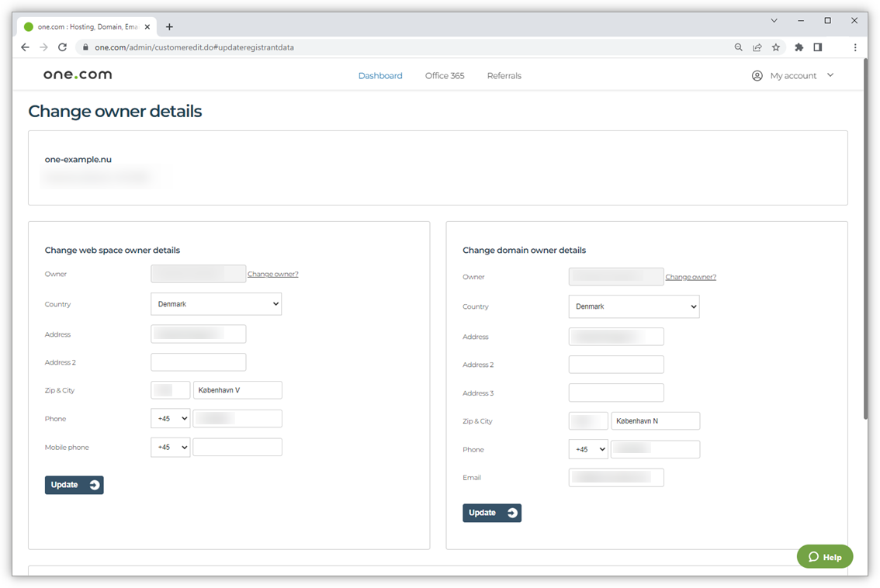Image resolution: width=880 pixels, height=588 pixels.
Task: Click Change owner? link for the domain
Action: (x=691, y=276)
